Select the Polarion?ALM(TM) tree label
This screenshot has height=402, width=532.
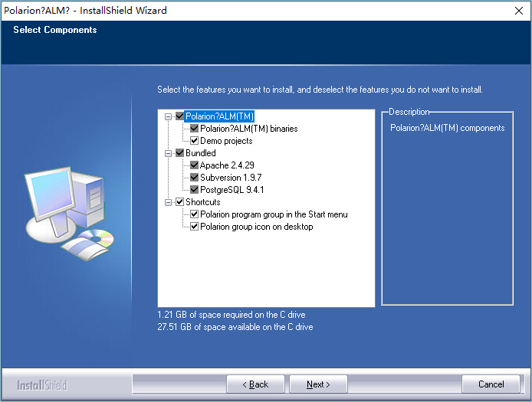click(x=219, y=116)
